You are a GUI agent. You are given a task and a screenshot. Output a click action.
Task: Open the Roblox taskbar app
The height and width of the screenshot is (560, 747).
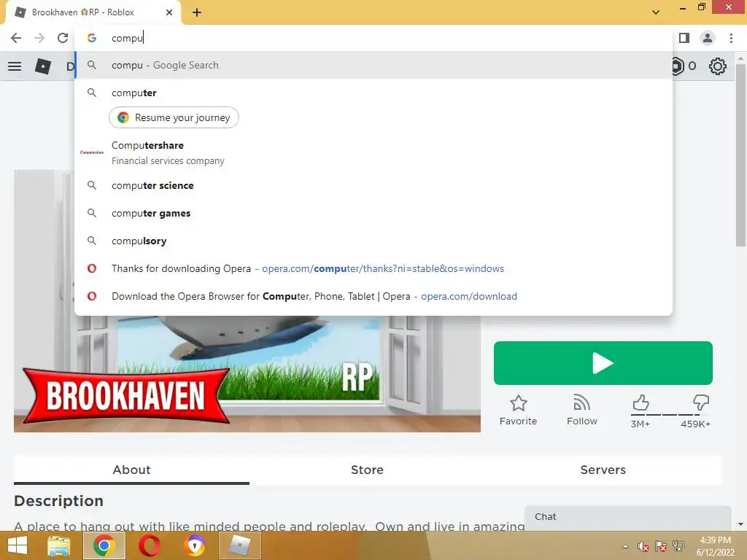pos(239,545)
